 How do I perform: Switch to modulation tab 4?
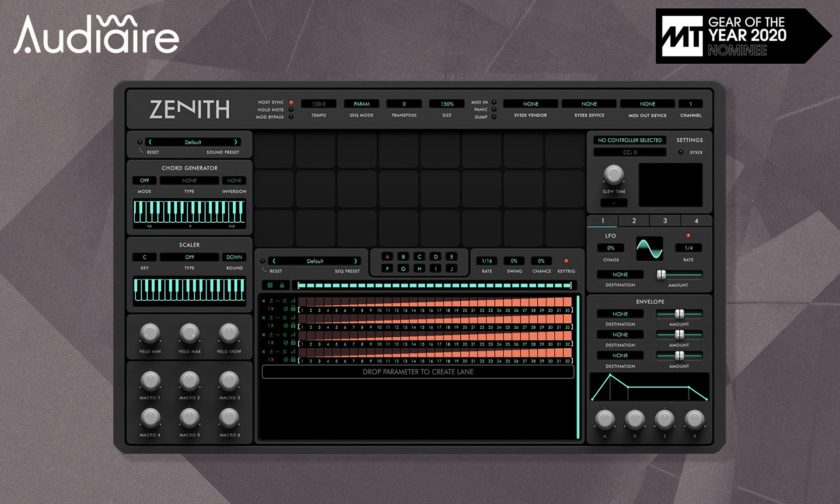click(x=696, y=221)
